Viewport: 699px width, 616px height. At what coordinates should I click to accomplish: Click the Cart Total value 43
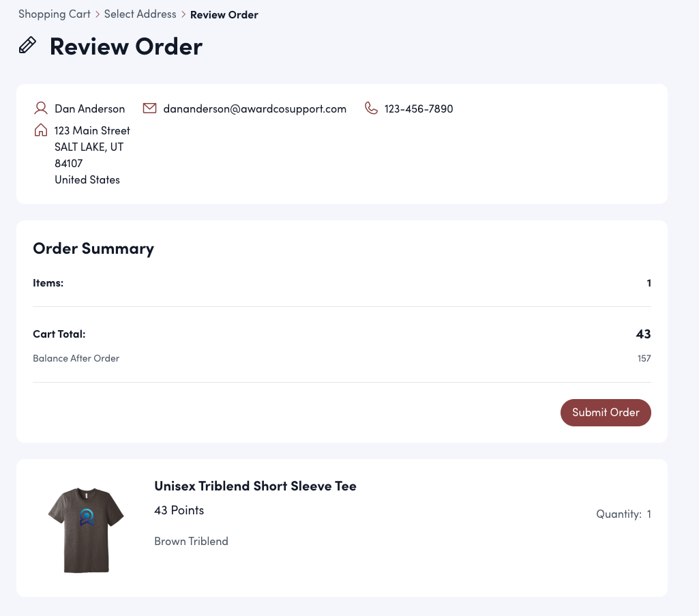click(643, 334)
